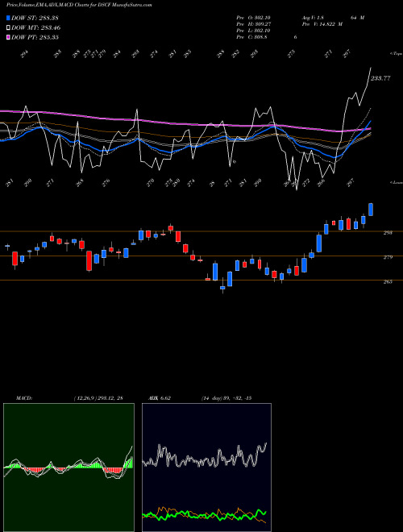The image size is (403, 532).
Task: Click the latest tall blue candlestick at far right
Action: (x=371, y=210)
